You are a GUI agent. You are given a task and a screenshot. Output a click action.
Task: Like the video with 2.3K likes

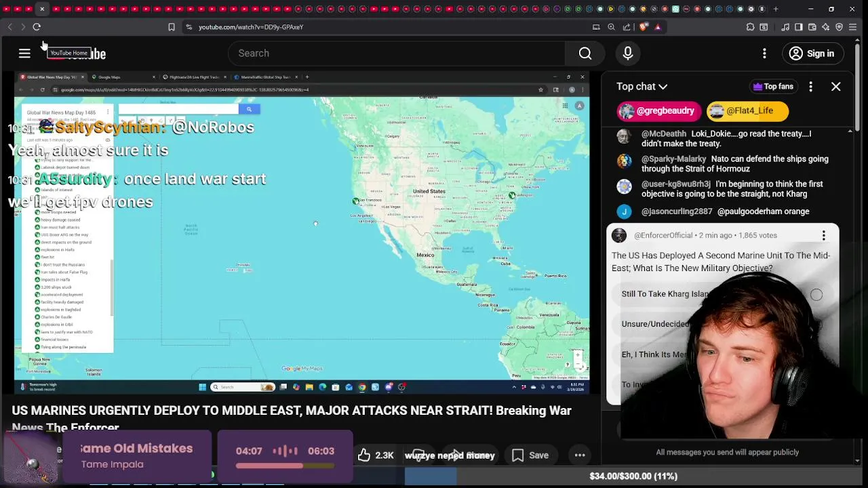point(376,455)
